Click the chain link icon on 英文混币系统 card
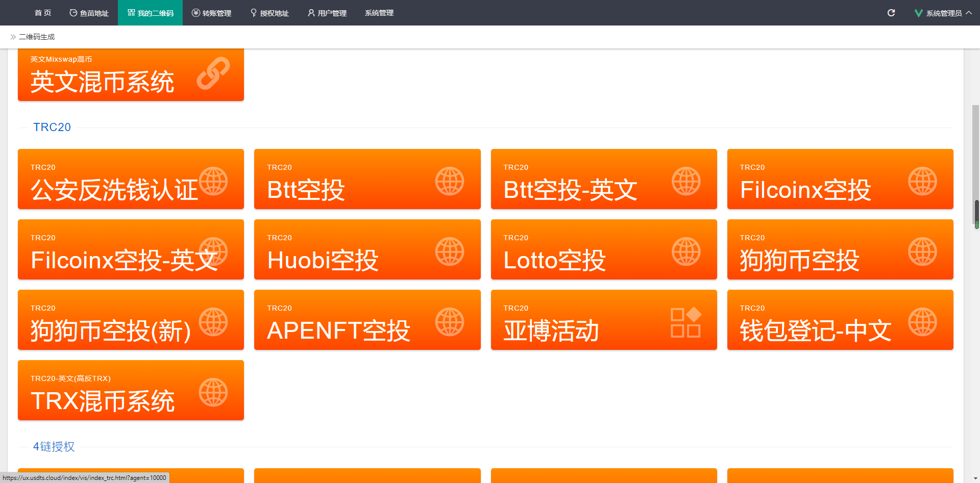The height and width of the screenshot is (483, 980). (x=213, y=73)
